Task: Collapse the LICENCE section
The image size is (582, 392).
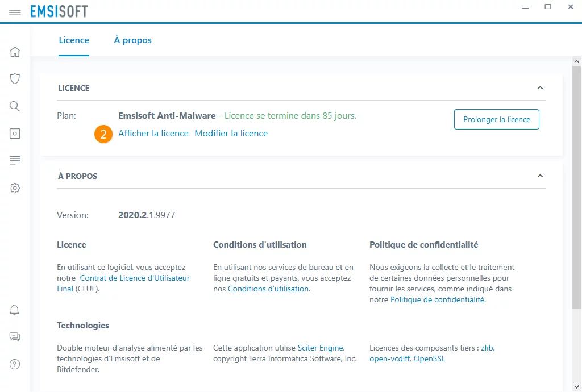Action: (x=540, y=88)
